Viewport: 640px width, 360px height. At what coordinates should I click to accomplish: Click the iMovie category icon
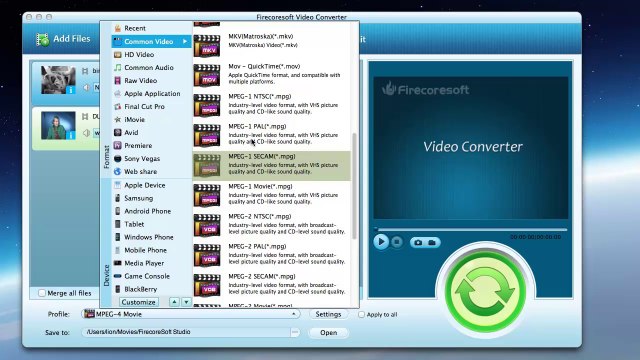click(118, 120)
